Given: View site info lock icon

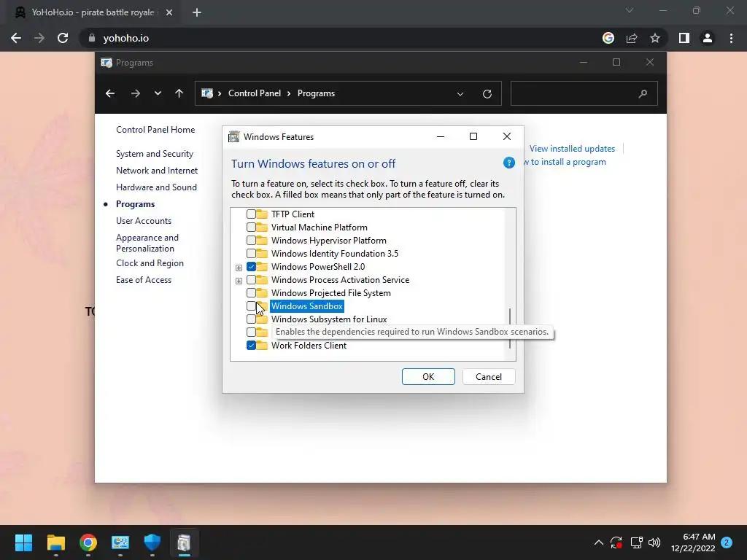Looking at the screenshot, I should 92,38.
